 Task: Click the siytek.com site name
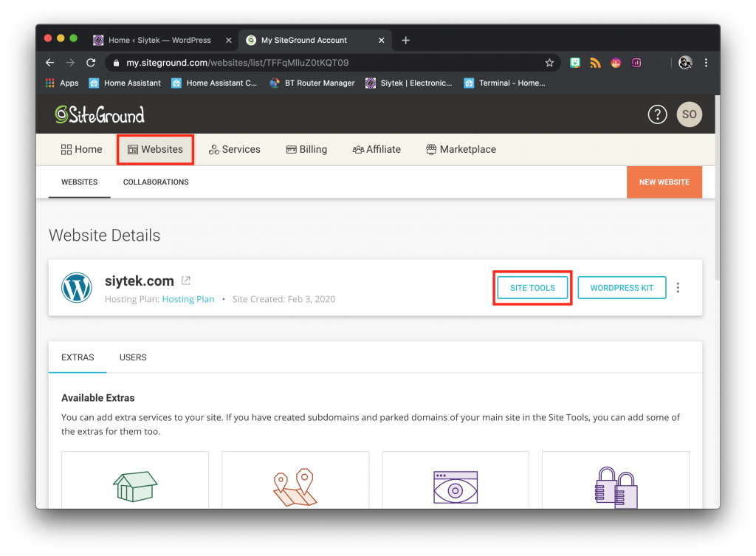tap(140, 281)
